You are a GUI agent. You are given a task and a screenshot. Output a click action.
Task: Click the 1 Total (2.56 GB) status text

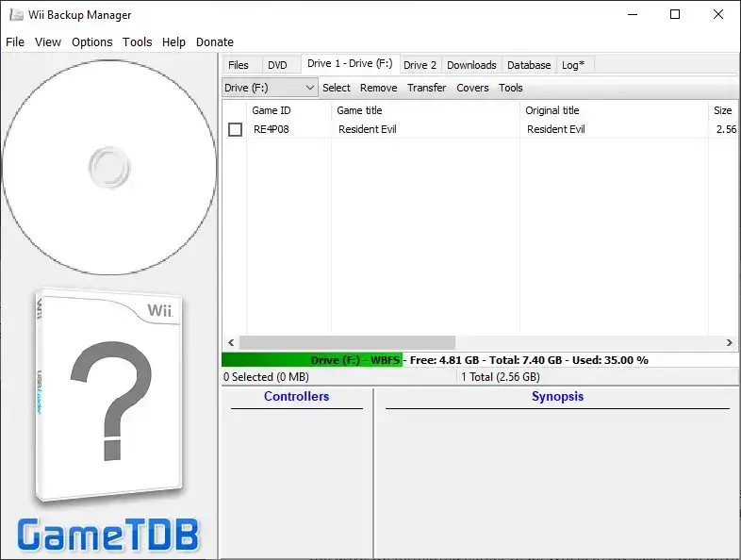(501, 377)
